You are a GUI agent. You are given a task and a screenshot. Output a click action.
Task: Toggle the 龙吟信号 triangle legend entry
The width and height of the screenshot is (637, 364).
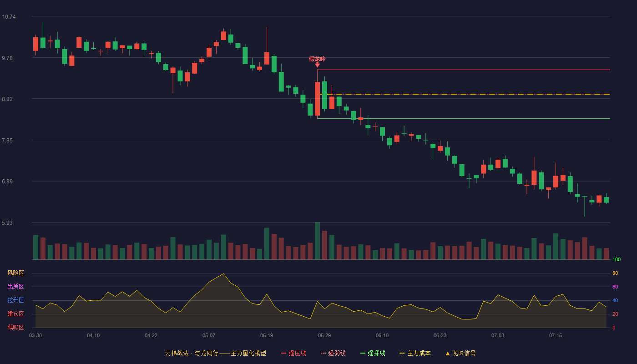(460, 353)
